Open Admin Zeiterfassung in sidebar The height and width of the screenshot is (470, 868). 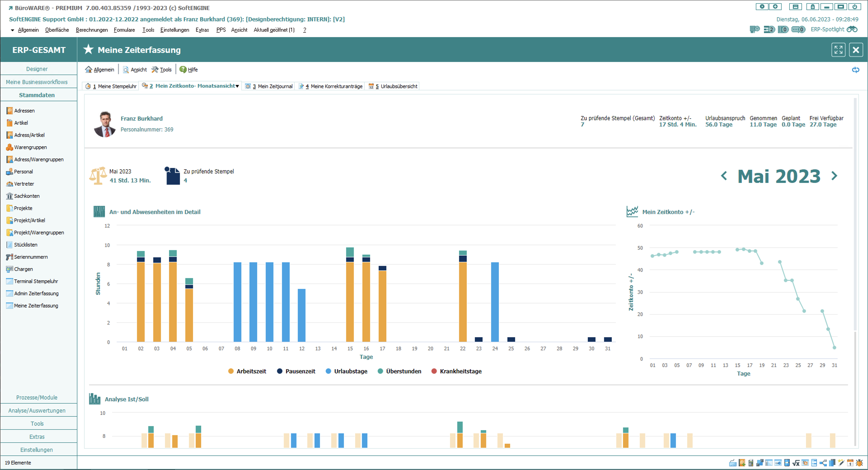pos(36,293)
